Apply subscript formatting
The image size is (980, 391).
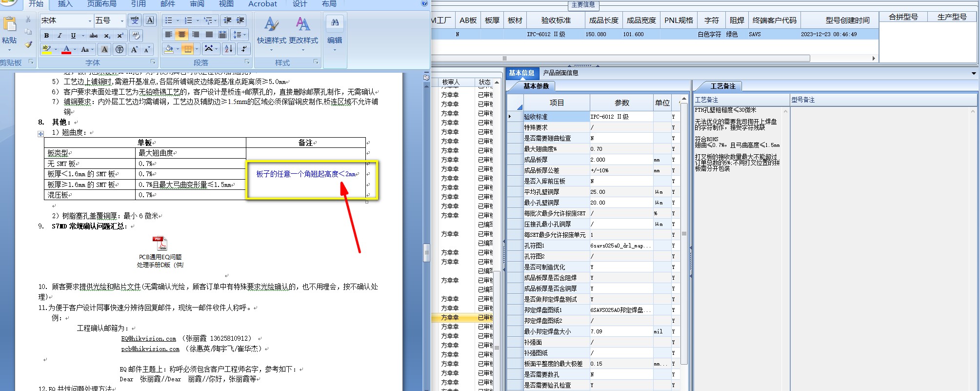pyautogui.click(x=107, y=35)
